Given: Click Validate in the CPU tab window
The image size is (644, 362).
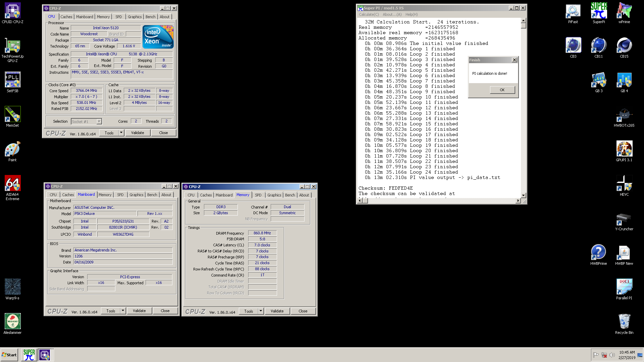Looking at the screenshot, I should [138, 133].
